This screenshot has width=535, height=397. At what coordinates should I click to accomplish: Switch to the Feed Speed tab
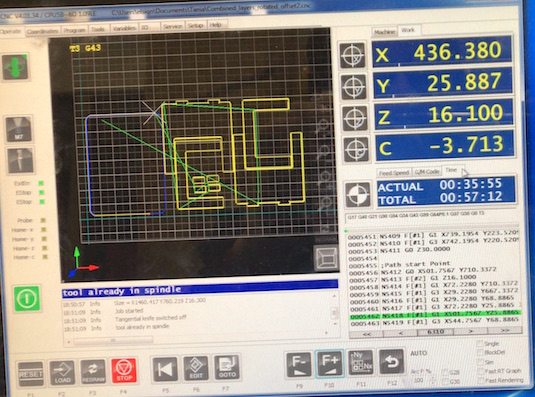click(394, 173)
